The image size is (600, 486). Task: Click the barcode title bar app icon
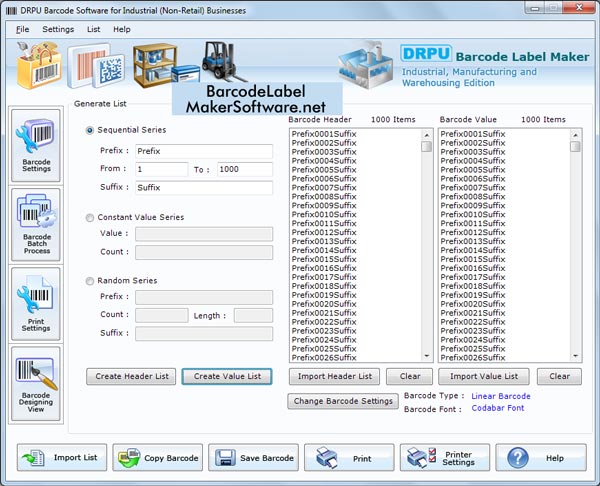11,11
